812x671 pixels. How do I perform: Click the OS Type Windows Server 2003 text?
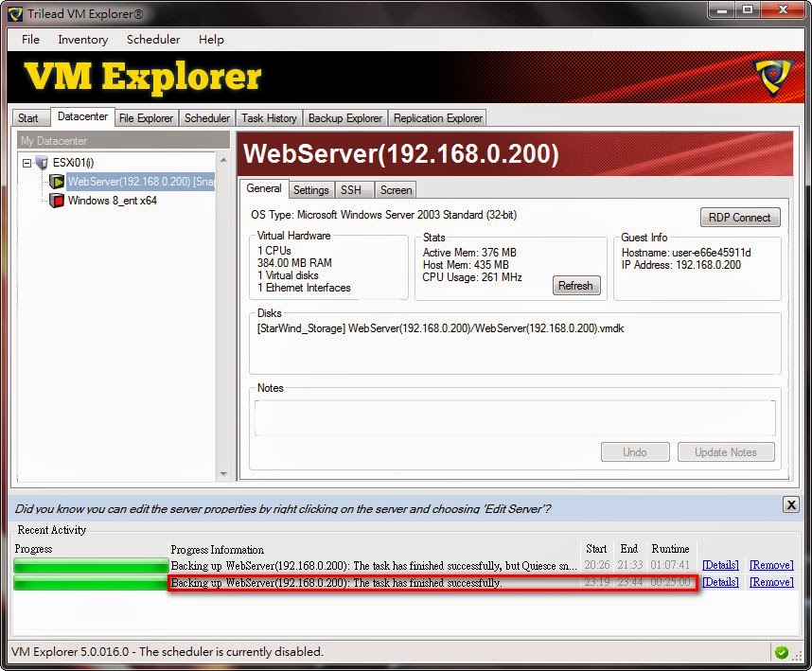[x=383, y=215]
